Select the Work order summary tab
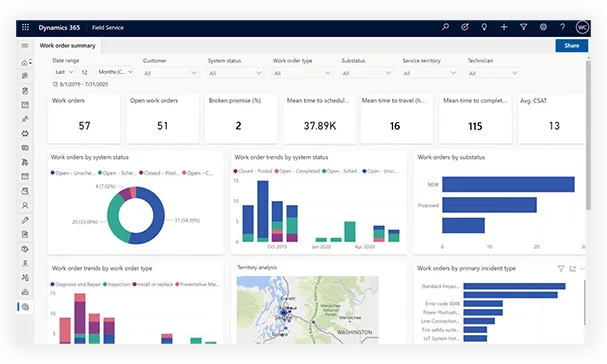 pyautogui.click(x=68, y=46)
